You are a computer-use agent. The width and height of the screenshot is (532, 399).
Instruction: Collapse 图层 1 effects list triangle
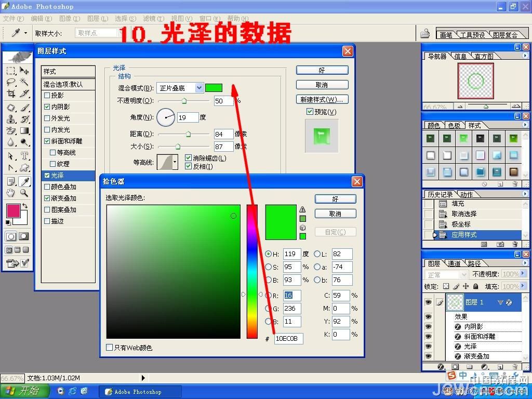(x=500, y=302)
